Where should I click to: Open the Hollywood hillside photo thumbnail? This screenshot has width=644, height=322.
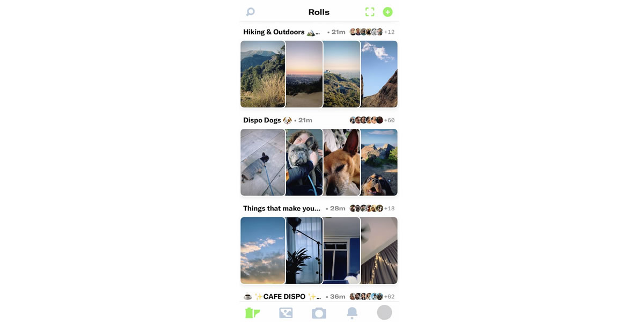pyautogui.click(x=262, y=74)
